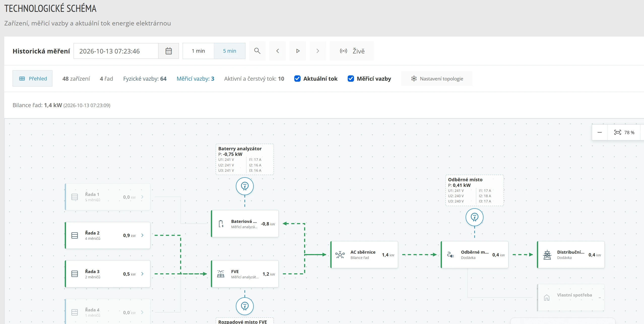Open the Přehled tab
Viewport: 644px width, 324px height.
[33, 78]
